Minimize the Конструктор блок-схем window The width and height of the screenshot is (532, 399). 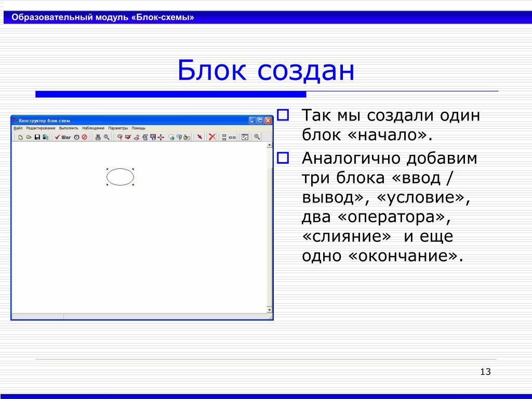click(252, 121)
